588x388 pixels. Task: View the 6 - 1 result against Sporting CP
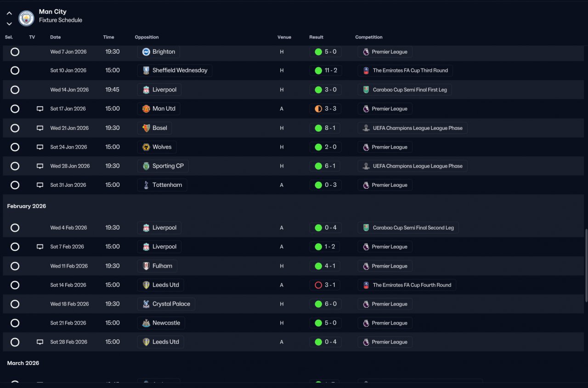click(x=325, y=166)
